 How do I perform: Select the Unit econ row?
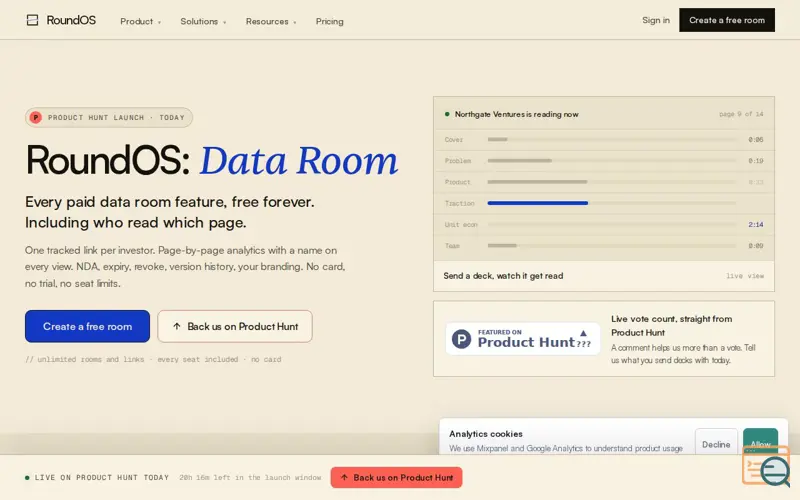coord(604,224)
